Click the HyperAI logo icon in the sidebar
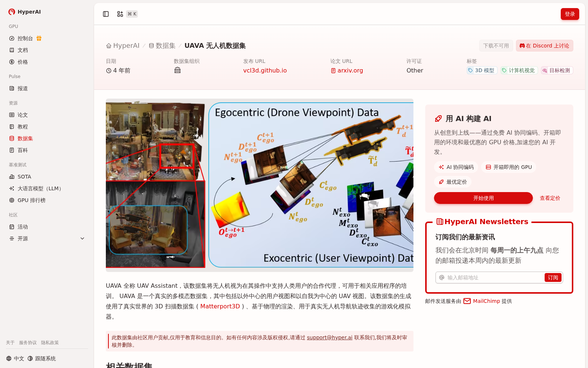This screenshot has width=588, height=368. click(x=12, y=12)
